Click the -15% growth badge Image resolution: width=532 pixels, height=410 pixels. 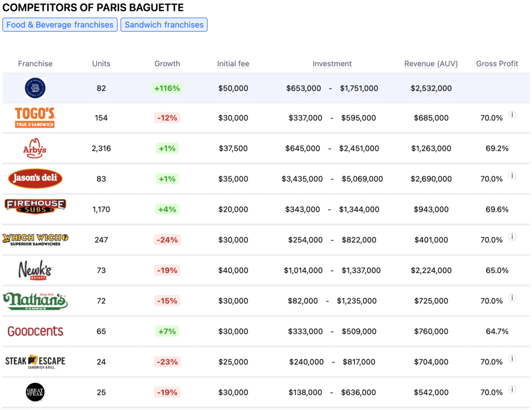tap(167, 301)
